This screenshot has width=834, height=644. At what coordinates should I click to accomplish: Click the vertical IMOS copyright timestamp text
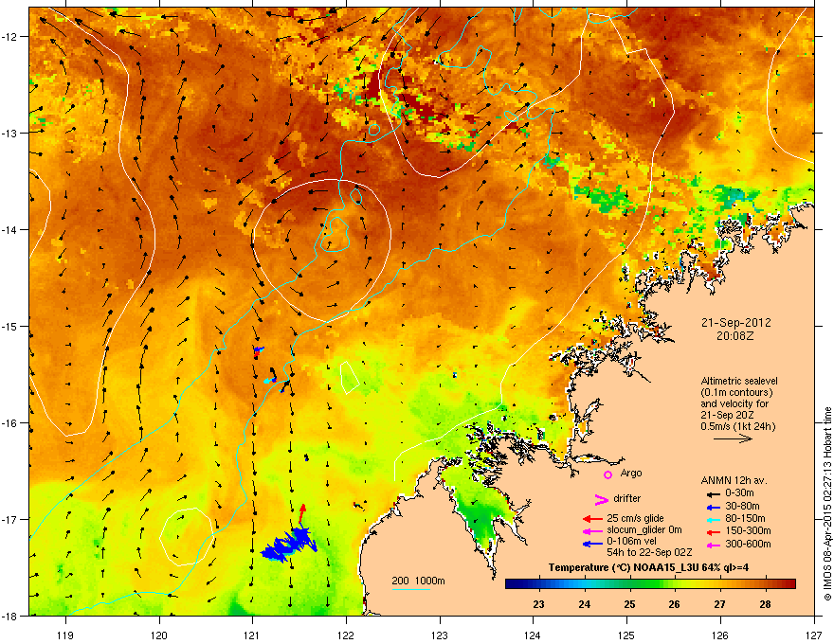pyautogui.click(x=827, y=503)
